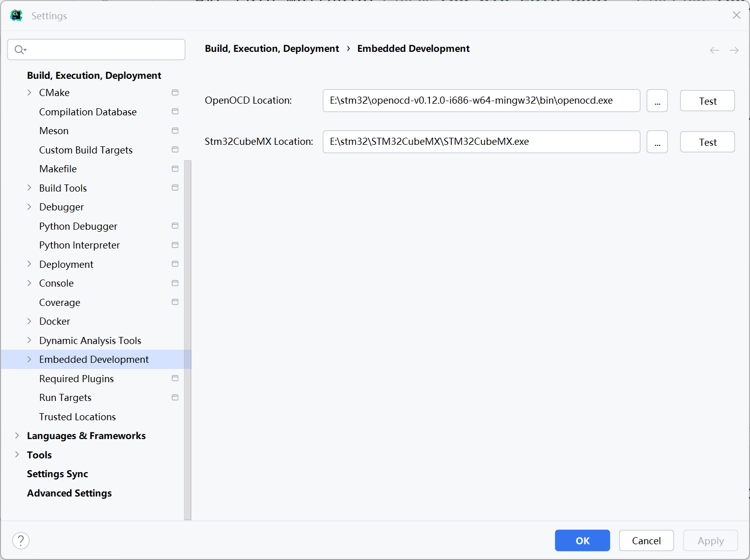Click the help question mark icon
This screenshot has width=750, height=560.
[21, 541]
